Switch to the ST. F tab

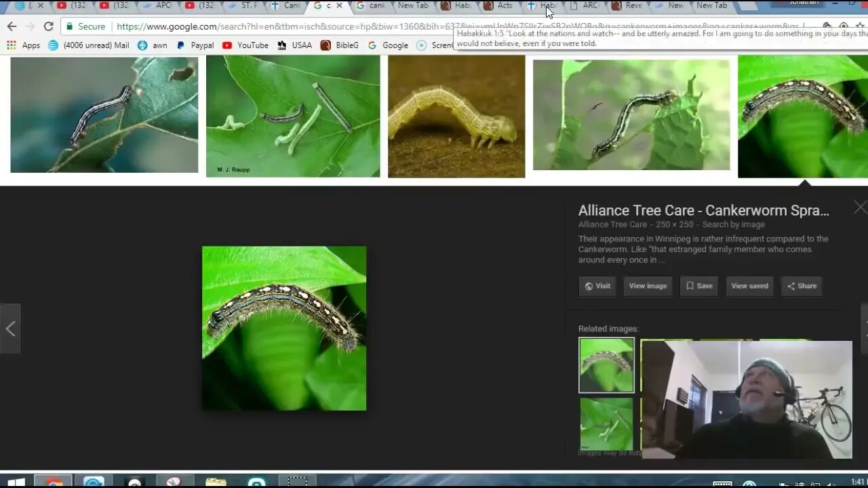click(243, 5)
